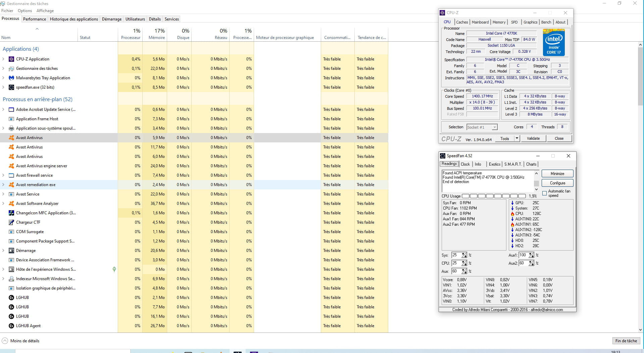The image size is (644, 353).
Task: Click the Gestionnaire des tâches process icon
Action: coord(11,69)
